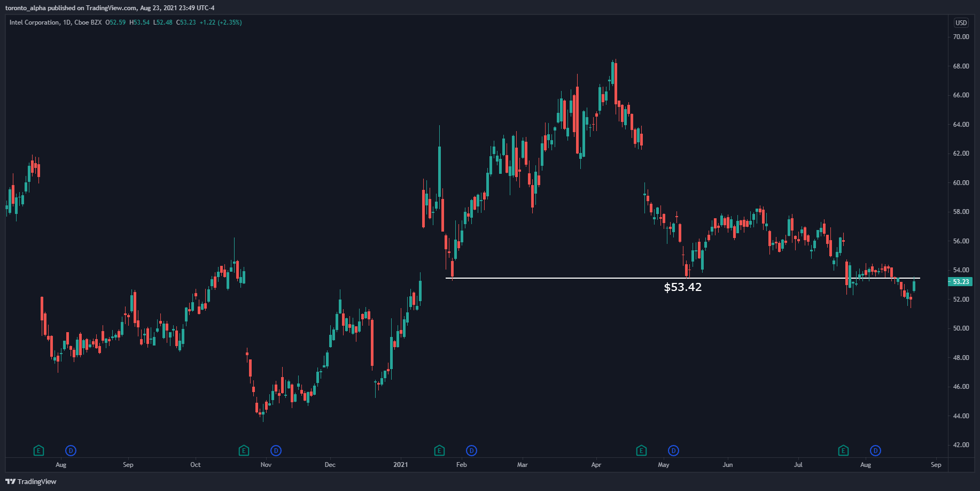Click the Oct label on the time axis
Screen dimensions: 980x491
click(196, 465)
